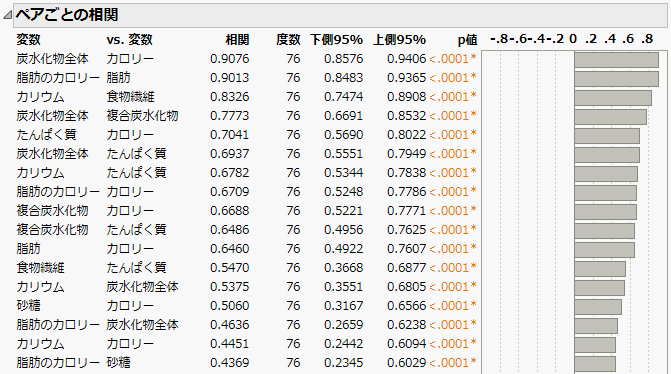This screenshot has width=671, height=374.
Task: Select たんぱく質 in the 変数 column
Action: [46, 134]
